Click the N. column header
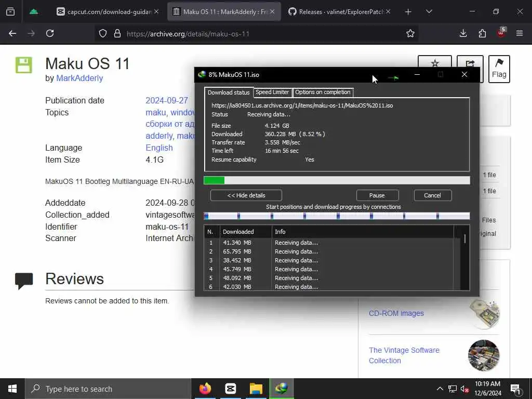 point(212,232)
